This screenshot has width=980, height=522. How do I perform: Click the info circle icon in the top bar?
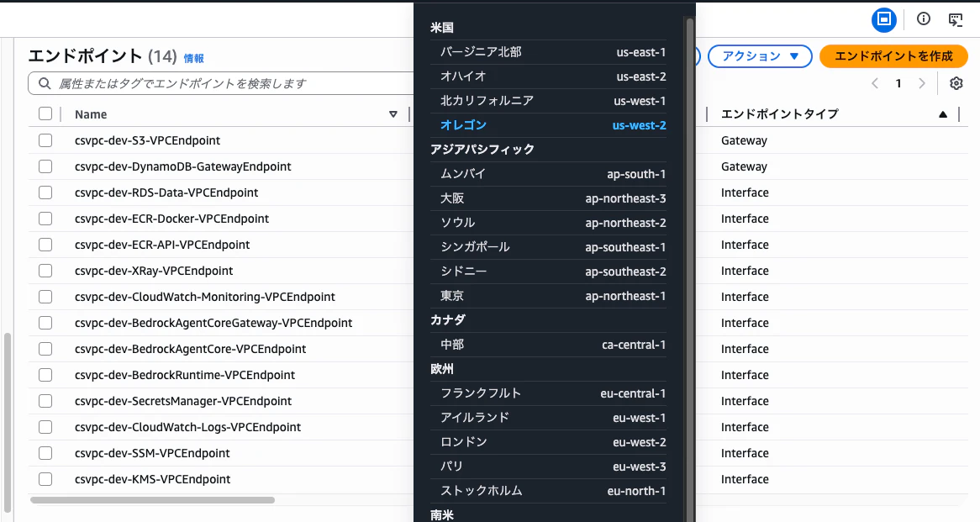923,18
